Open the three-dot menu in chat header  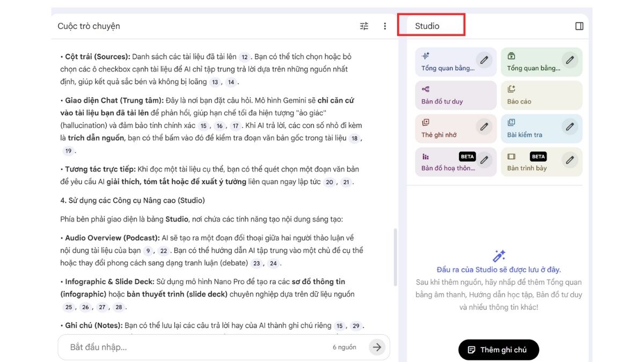[x=385, y=26]
